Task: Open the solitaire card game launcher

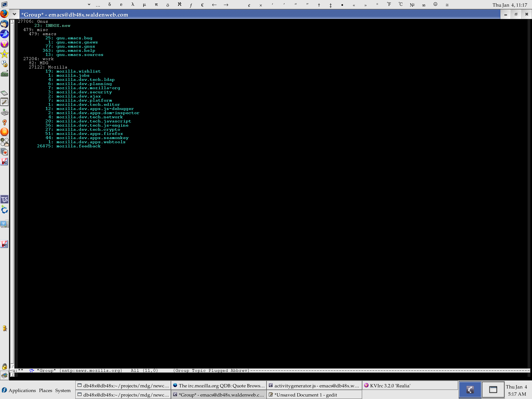Action: (4, 152)
